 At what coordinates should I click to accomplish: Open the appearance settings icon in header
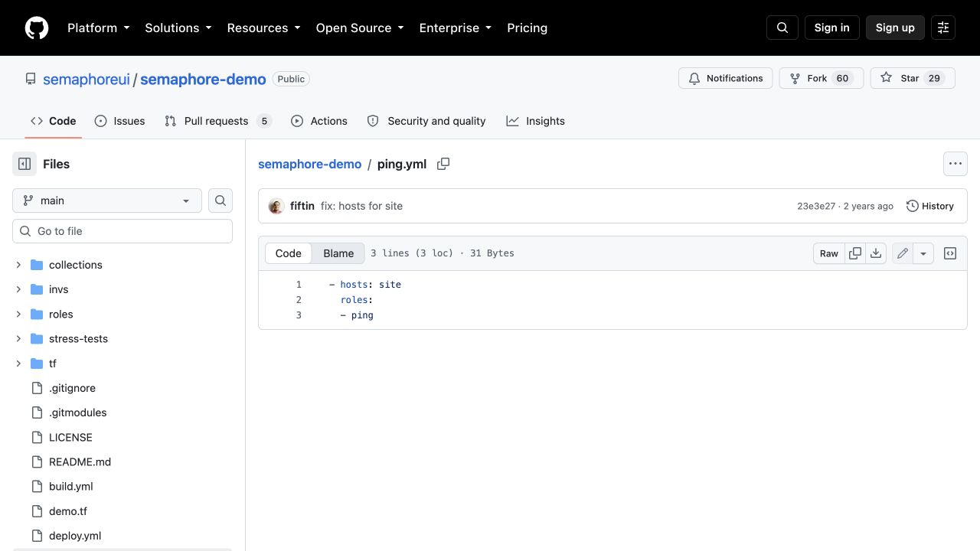[x=943, y=28]
